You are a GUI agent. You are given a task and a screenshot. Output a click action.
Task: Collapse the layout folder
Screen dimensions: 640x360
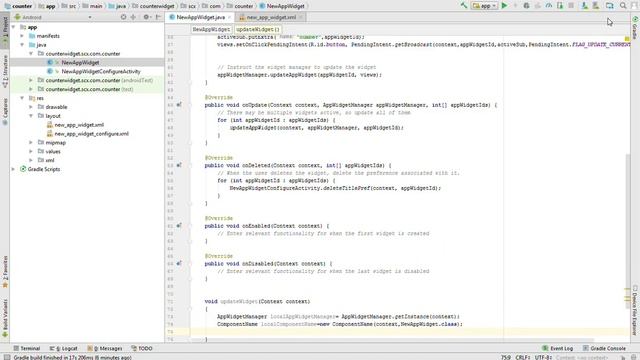tap(31, 116)
